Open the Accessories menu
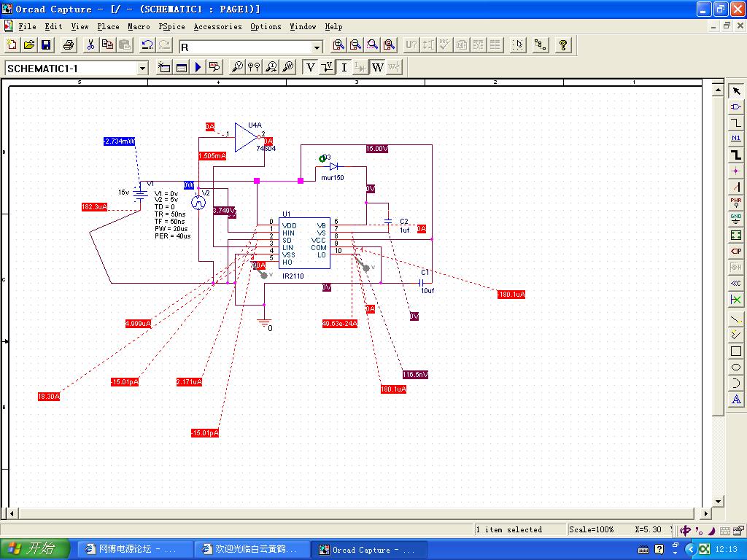 217,27
